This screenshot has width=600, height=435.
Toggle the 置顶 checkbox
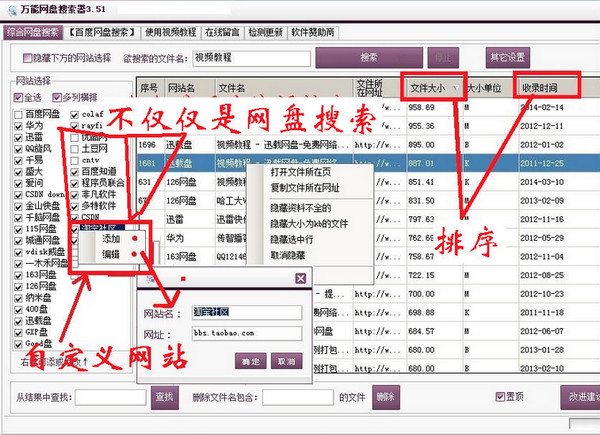click(500, 397)
